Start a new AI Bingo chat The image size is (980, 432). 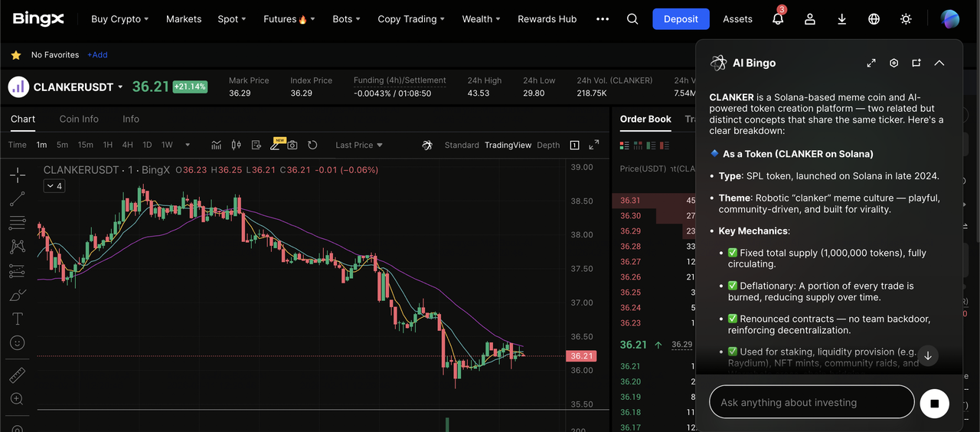point(916,63)
